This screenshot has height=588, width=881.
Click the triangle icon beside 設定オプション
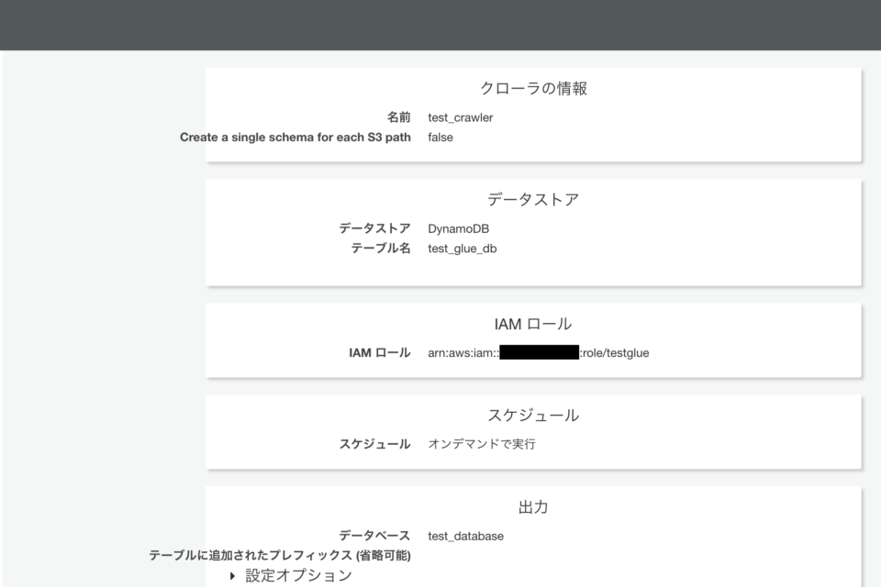(230, 575)
